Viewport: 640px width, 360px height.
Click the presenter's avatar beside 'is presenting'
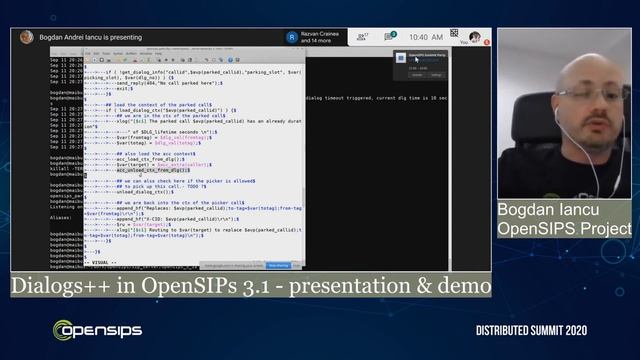click(x=27, y=37)
